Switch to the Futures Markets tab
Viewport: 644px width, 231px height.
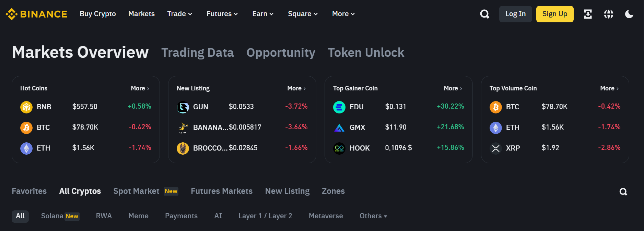[x=222, y=191]
